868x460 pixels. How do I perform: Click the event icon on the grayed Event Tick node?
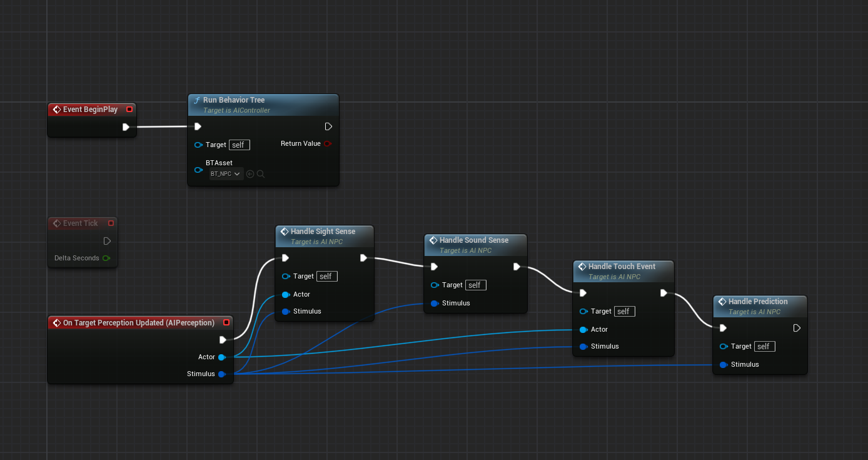pyautogui.click(x=56, y=223)
